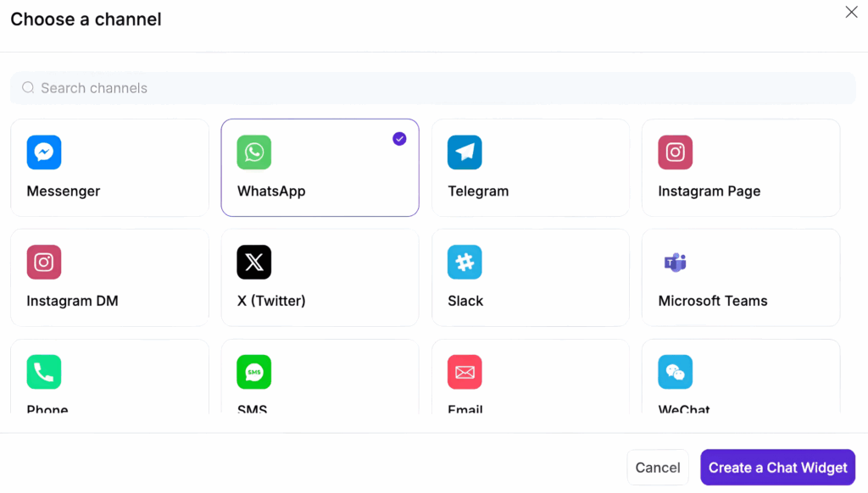
Task: Select the Instagram Page icon
Action: click(x=675, y=152)
